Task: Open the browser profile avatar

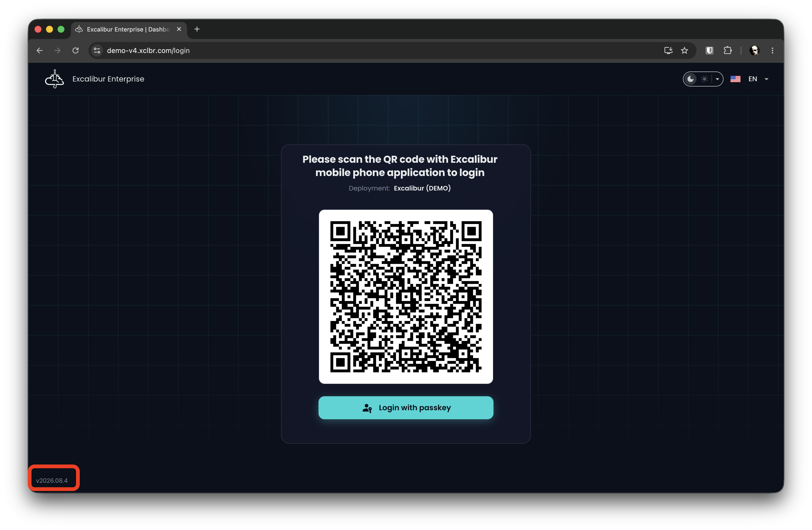Action: pos(754,50)
